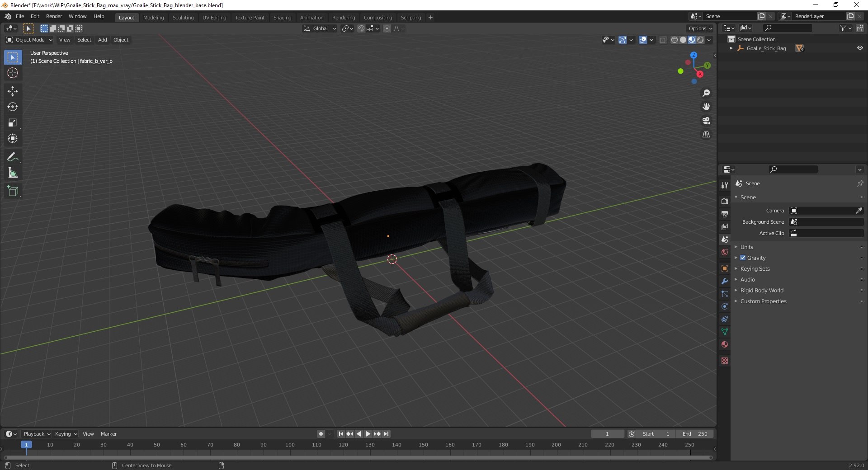Activate the Select Box tool
The image size is (868, 470).
tap(13, 57)
